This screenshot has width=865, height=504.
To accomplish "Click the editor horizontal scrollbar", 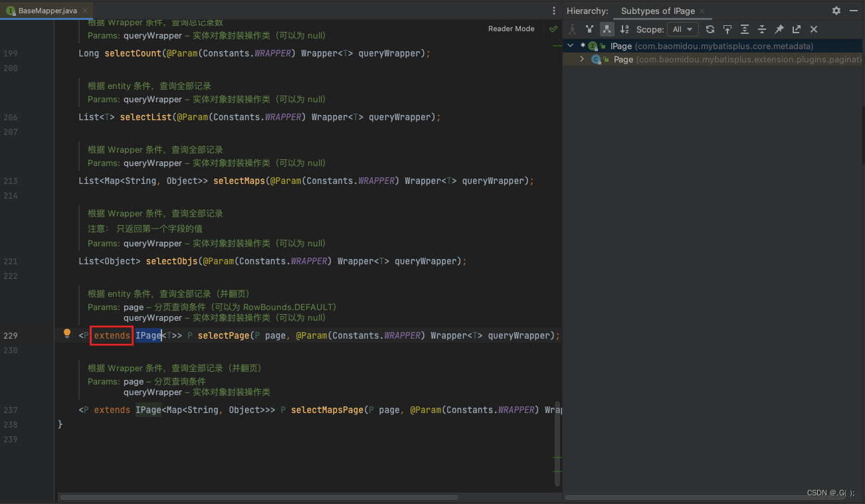I will (x=258, y=497).
